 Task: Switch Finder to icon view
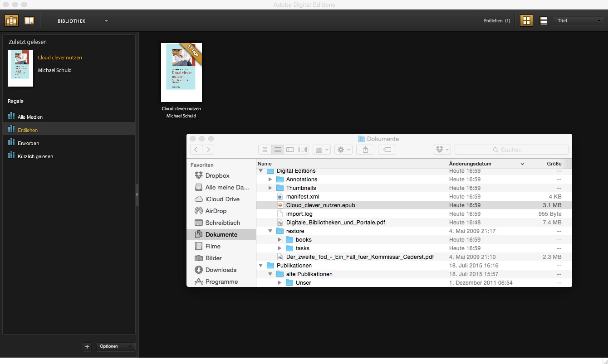265,150
